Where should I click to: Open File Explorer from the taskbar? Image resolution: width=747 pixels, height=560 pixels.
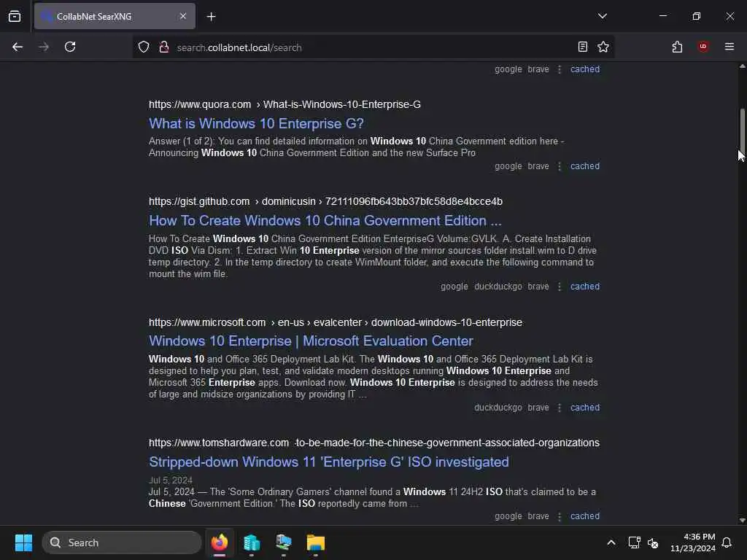pyautogui.click(x=315, y=542)
